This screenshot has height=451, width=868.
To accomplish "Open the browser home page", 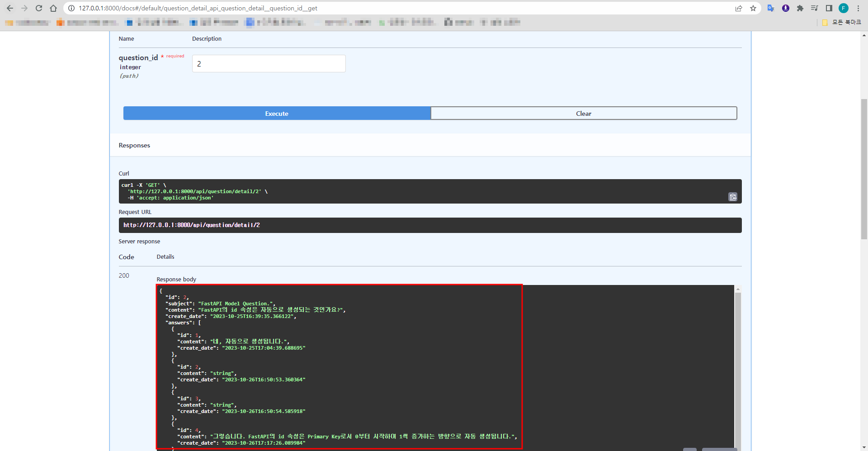I will coord(53,8).
